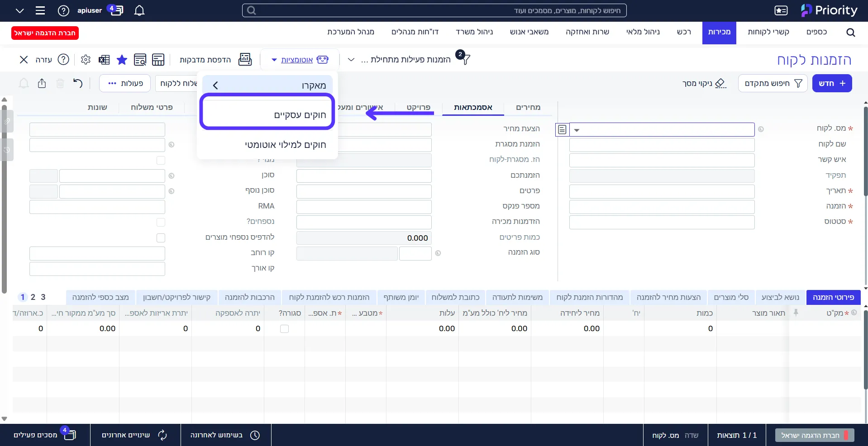Export to Excel icon
The height and width of the screenshot is (446, 868).
tap(104, 59)
